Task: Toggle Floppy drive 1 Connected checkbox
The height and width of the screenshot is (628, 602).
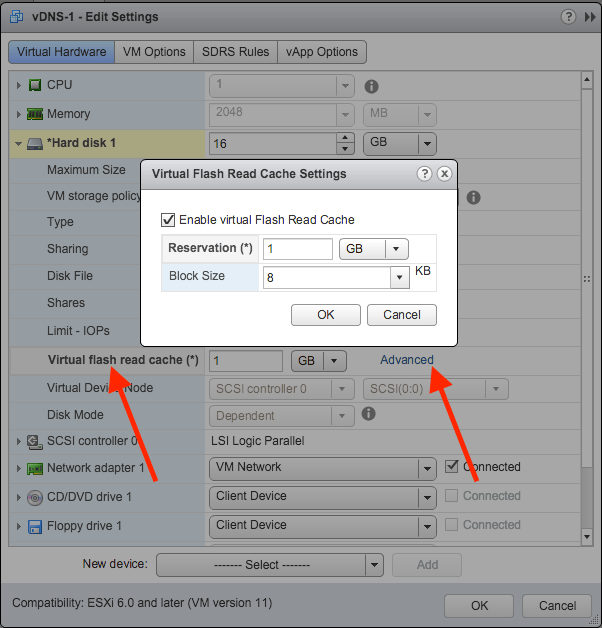Action: coord(451,524)
